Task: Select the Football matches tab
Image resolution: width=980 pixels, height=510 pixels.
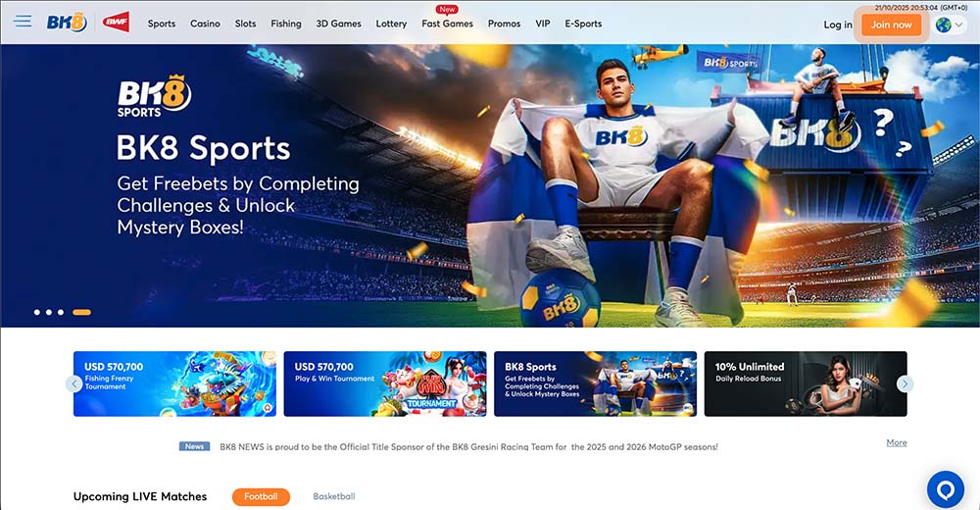Action: (262, 497)
